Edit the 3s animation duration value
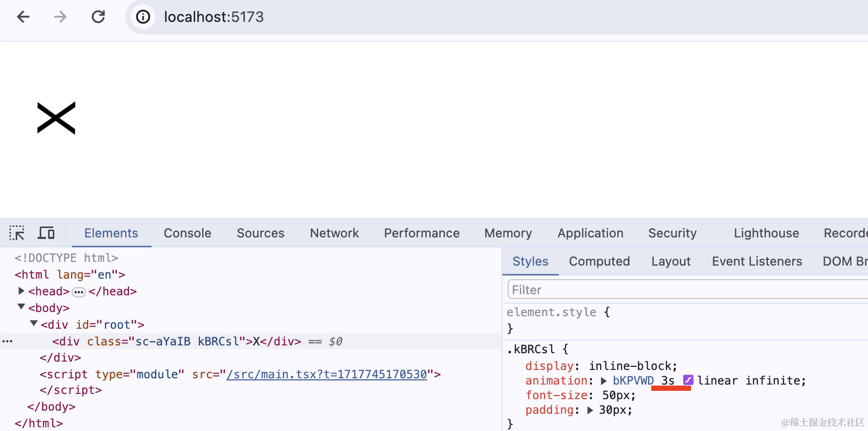This screenshot has height=431, width=868. pyautogui.click(x=668, y=380)
